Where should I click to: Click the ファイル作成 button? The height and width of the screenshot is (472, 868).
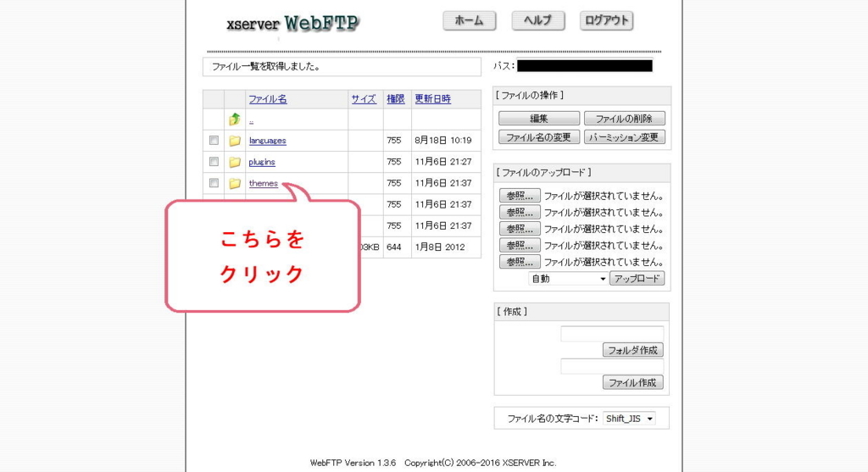(632, 382)
